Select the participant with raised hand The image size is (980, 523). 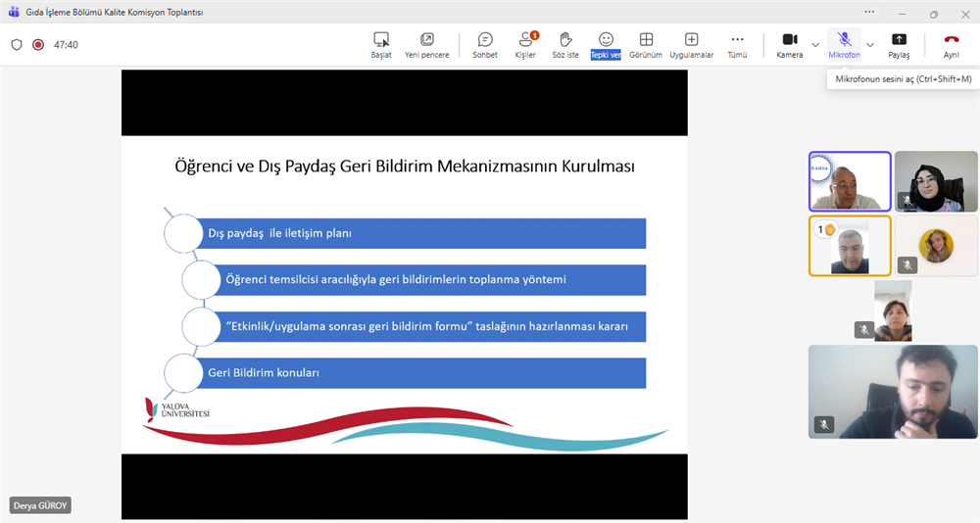pos(850,246)
